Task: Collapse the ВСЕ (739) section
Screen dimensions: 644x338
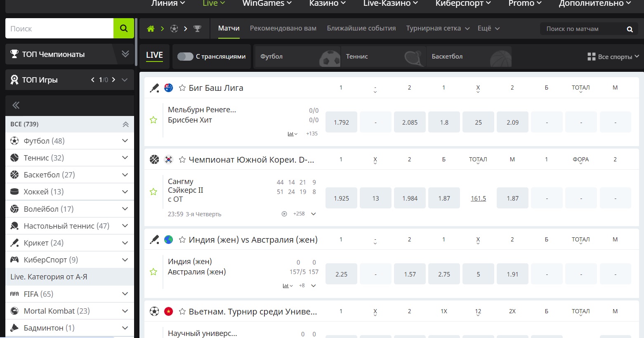Action: [x=125, y=124]
